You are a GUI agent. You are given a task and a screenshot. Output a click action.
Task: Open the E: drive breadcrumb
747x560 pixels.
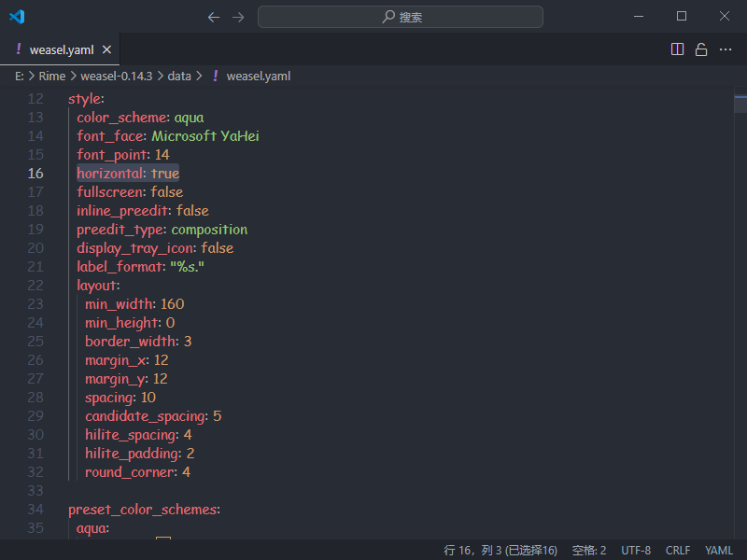[x=20, y=76]
